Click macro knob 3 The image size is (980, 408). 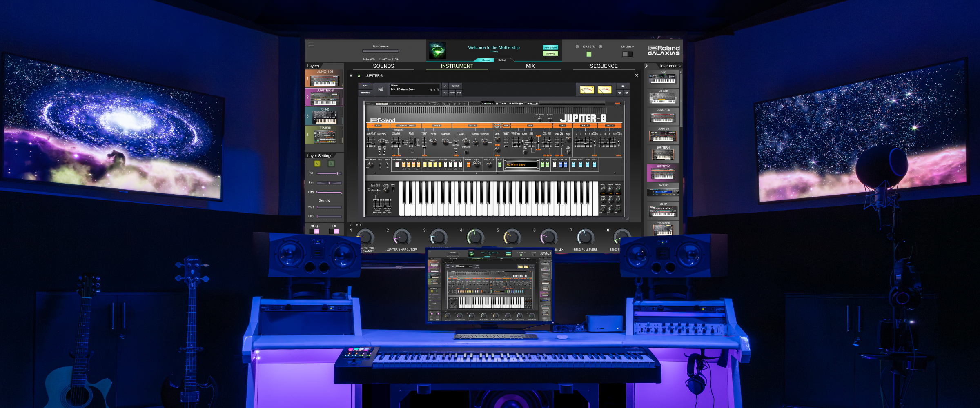click(439, 237)
